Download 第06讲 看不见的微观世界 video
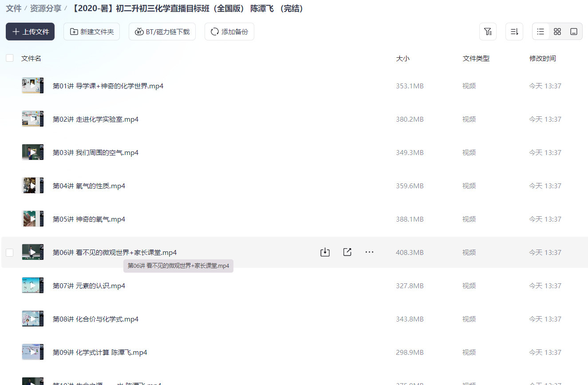588x385 pixels. pos(324,252)
